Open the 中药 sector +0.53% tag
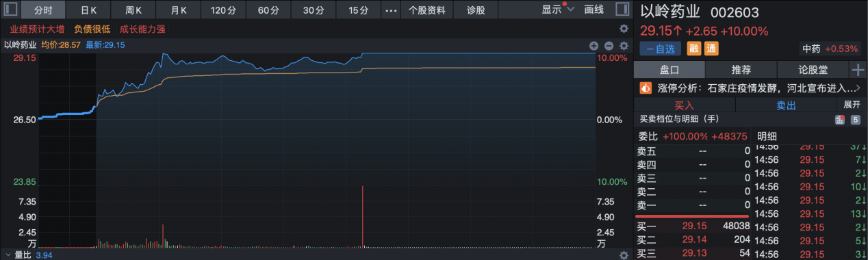 click(x=830, y=49)
